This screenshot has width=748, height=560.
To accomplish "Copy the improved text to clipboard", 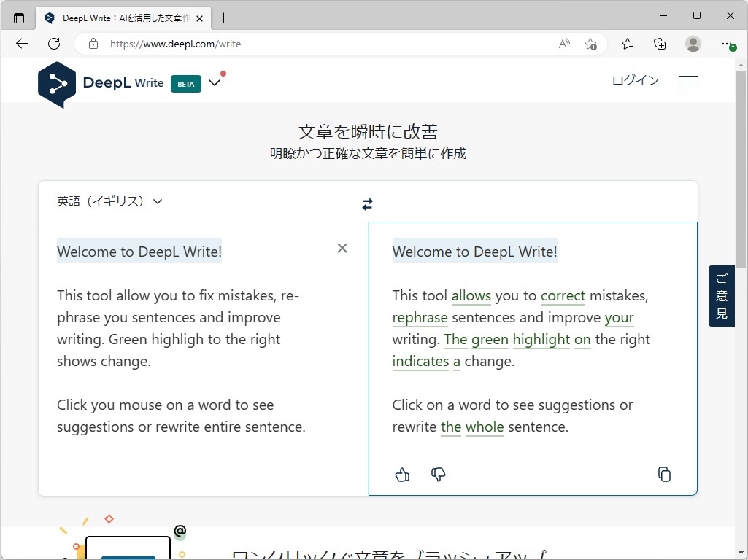I will 664,474.
